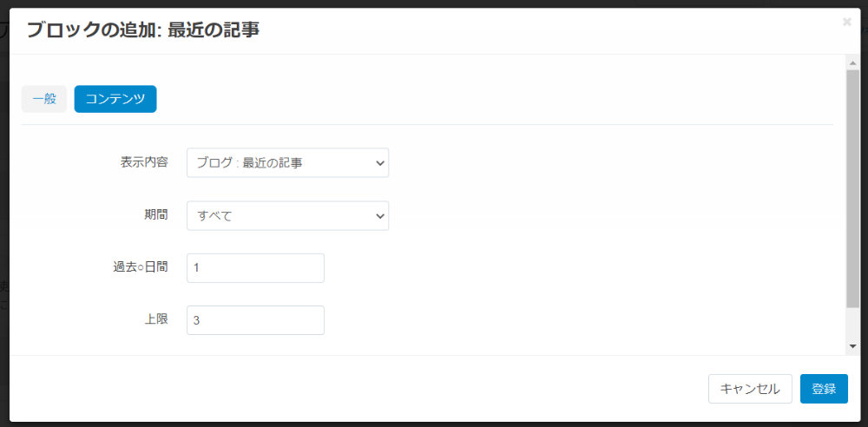Open the 表示内容 dropdown
Image resolution: width=868 pixels, height=427 pixels.
288,163
